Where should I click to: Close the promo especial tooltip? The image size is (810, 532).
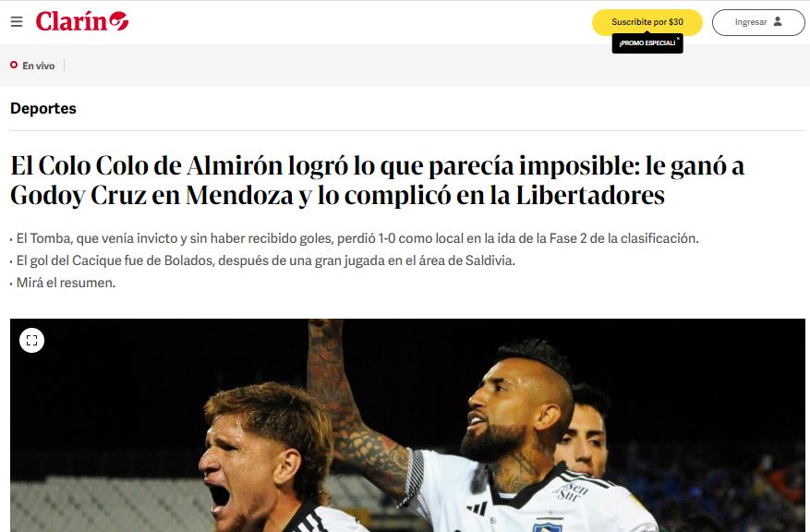(x=678, y=38)
